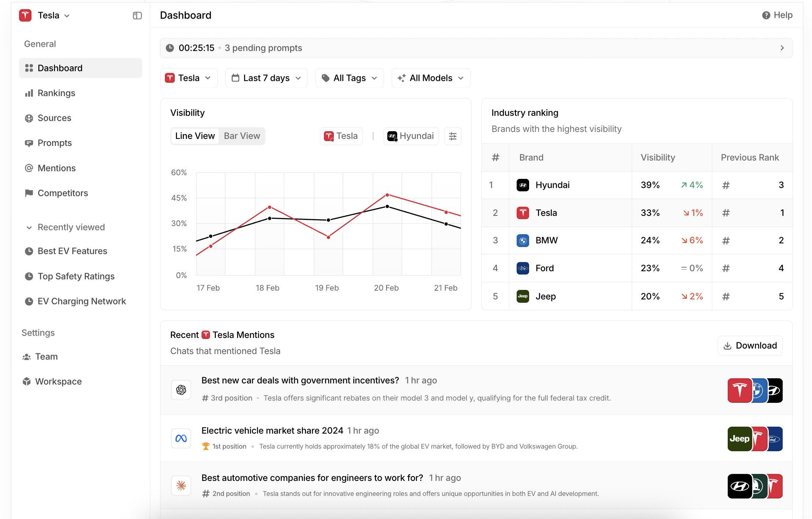The height and width of the screenshot is (519, 812).
Task: Click the ChatGPT icon on first mention
Action: (181, 390)
